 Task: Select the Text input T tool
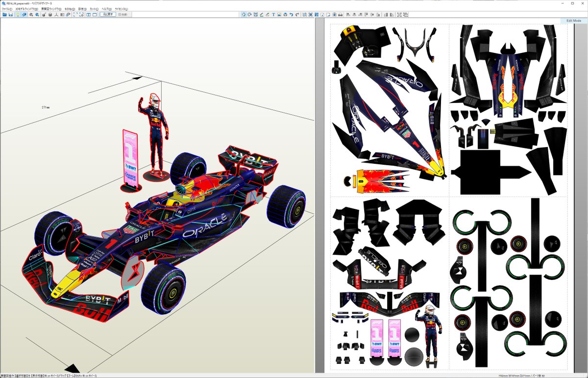point(273,15)
